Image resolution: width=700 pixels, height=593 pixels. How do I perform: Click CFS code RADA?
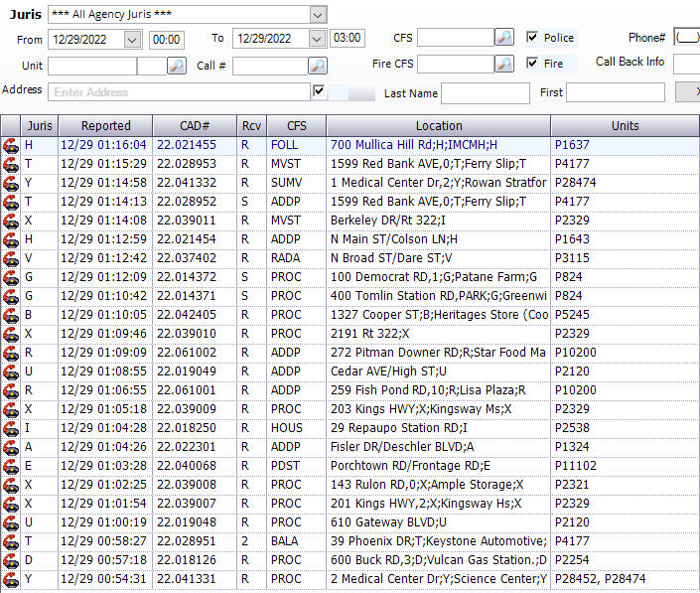pos(285,258)
